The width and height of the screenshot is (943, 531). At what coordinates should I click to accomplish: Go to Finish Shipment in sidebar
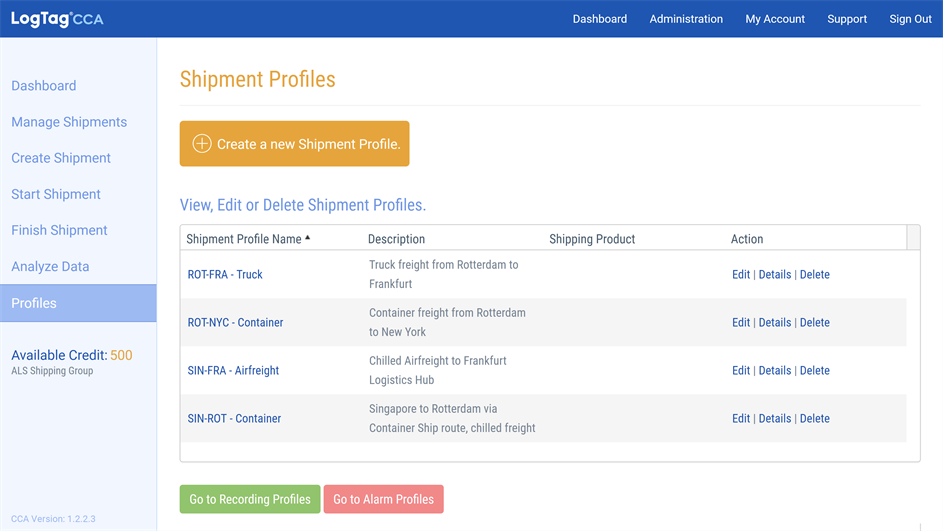(x=59, y=230)
